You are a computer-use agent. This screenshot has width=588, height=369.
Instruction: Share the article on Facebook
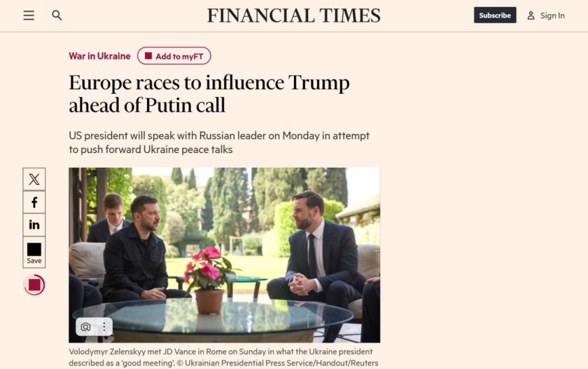[x=34, y=201]
